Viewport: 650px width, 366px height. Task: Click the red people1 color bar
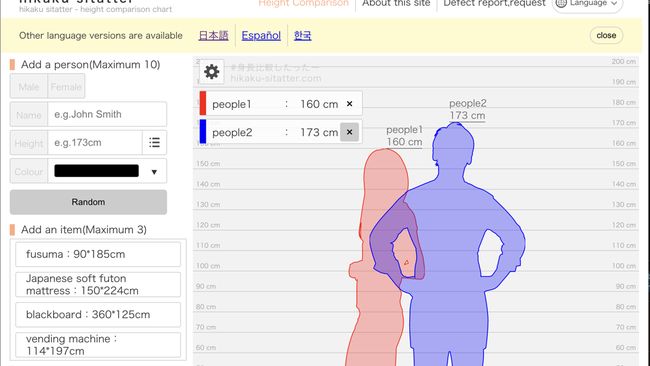tap(203, 103)
